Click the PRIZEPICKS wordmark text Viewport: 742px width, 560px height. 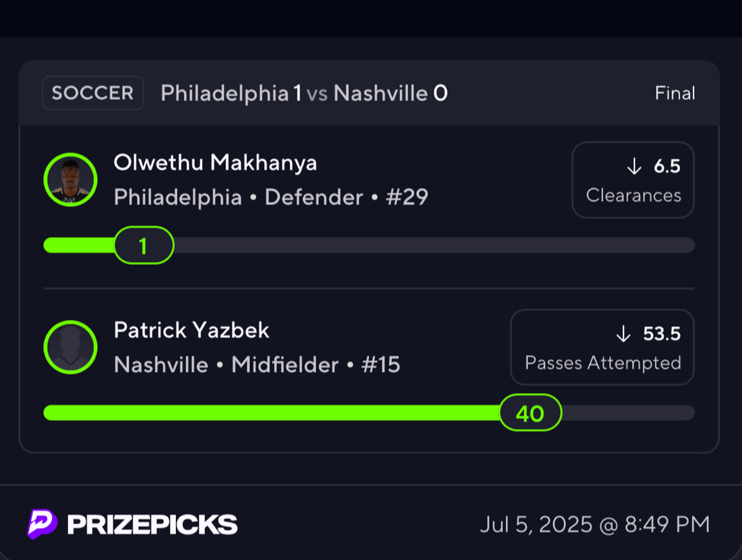[x=152, y=525]
